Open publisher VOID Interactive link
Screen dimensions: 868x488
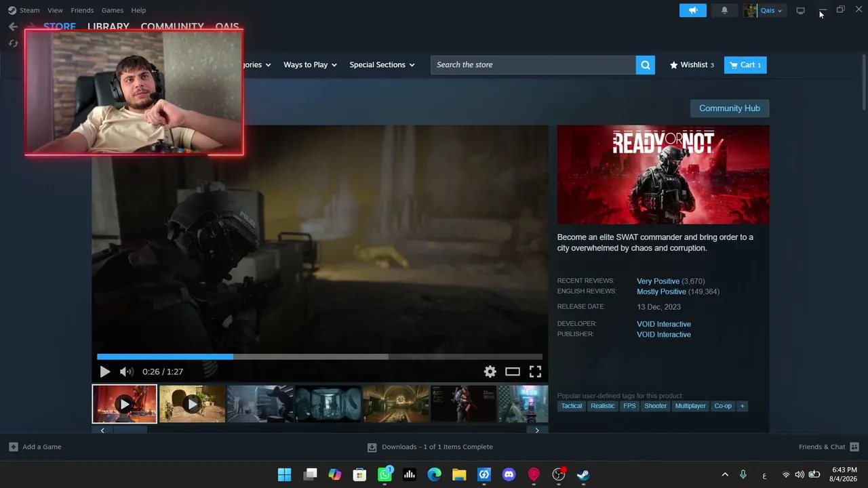coord(664,335)
